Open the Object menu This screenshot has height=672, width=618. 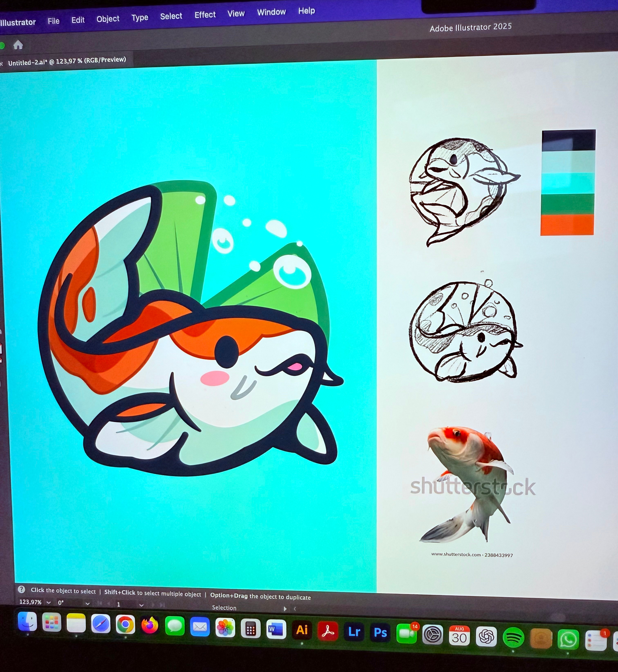click(x=108, y=19)
